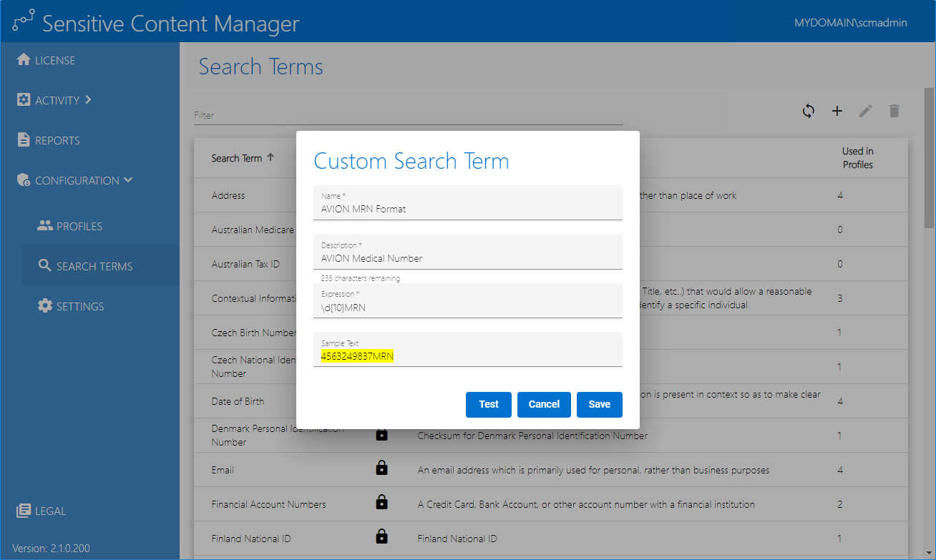Select Finland National ID search term
The height and width of the screenshot is (560, 936).
[251, 539]
